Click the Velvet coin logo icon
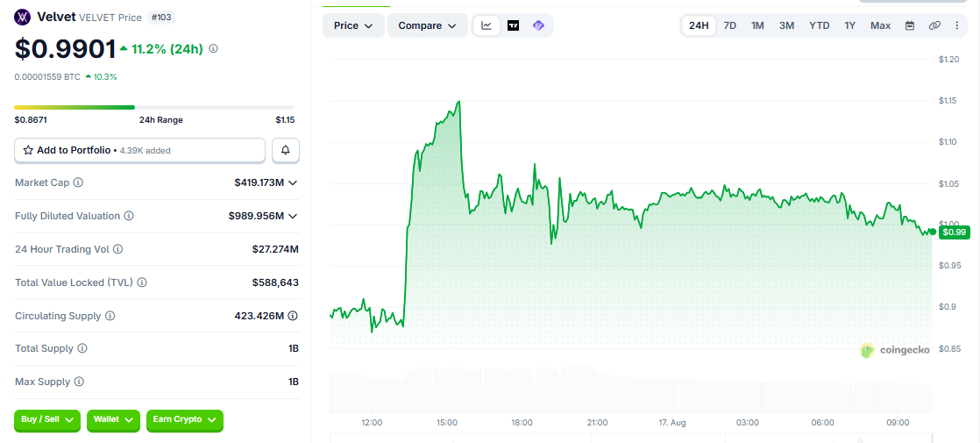 (23, 17)
